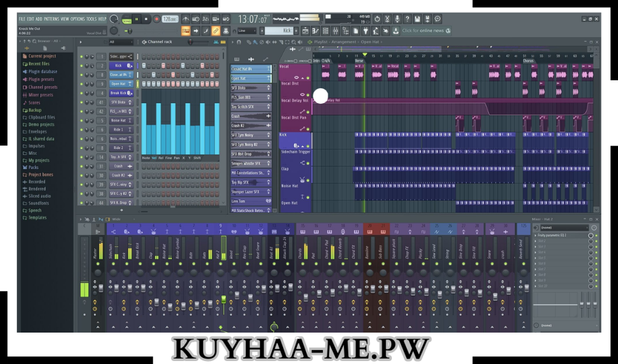Pause playback with the transport pause button

(x=137, y=19)
